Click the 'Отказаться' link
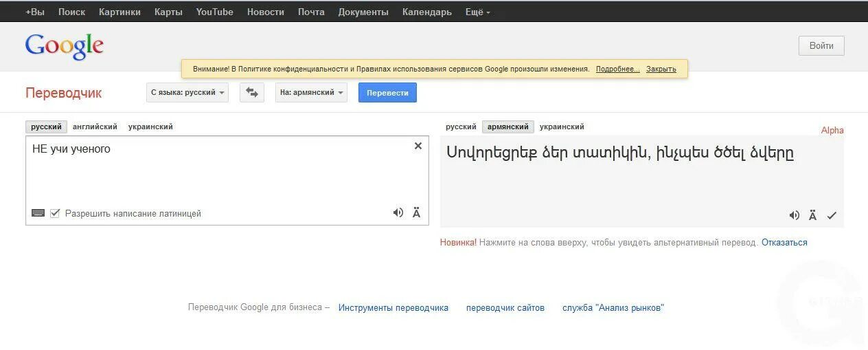The height and width of the screenshot is (350, 868). [784, 242]
